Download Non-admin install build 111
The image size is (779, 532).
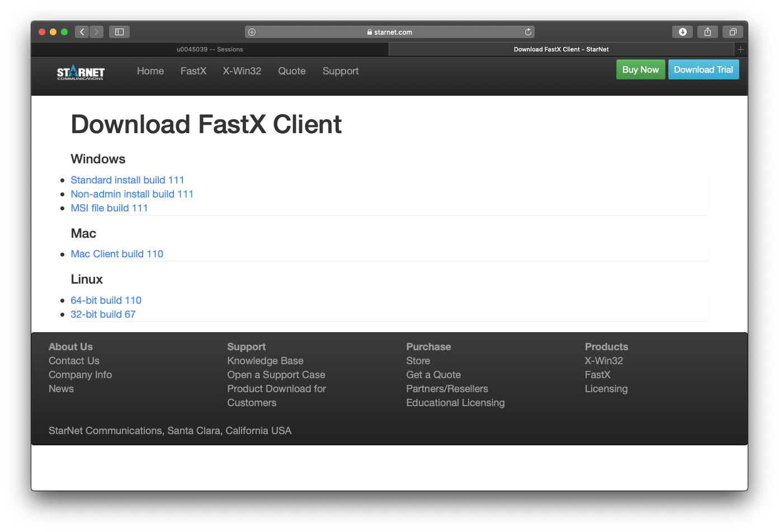point(132,194)
